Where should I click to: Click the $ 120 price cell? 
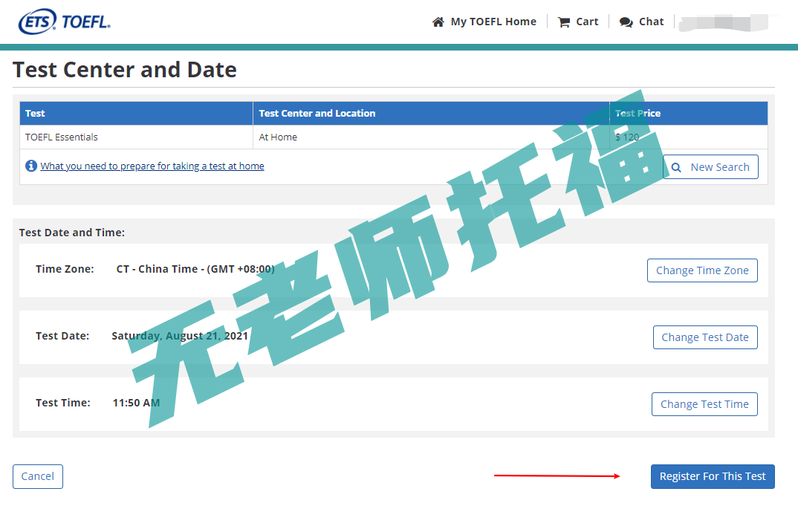[x=689, y=137]
